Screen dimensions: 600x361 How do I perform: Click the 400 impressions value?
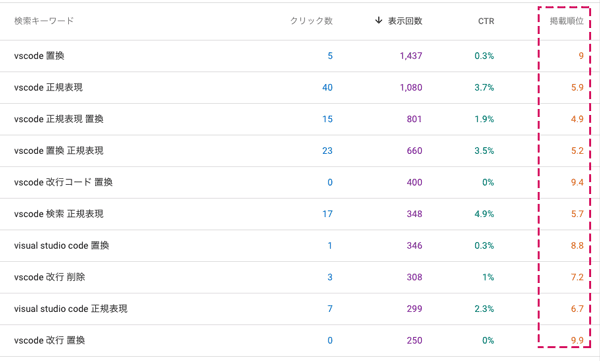[414, 182]
